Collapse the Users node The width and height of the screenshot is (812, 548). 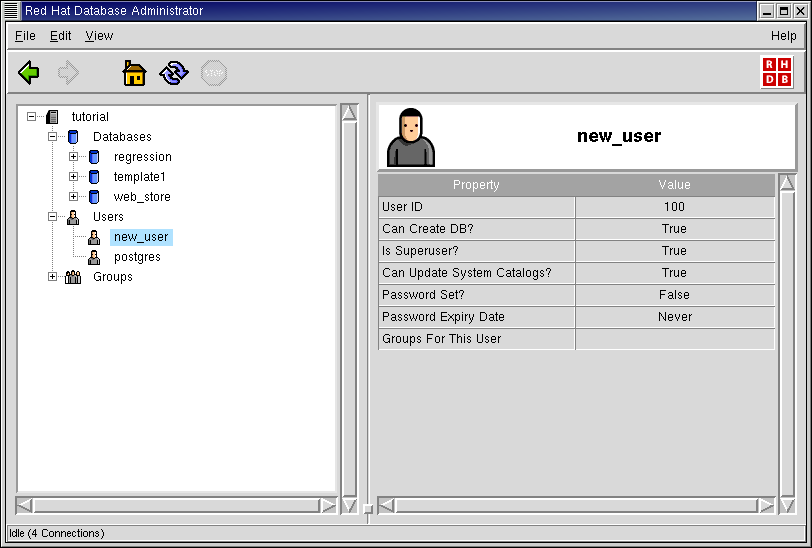coord(52,217)
